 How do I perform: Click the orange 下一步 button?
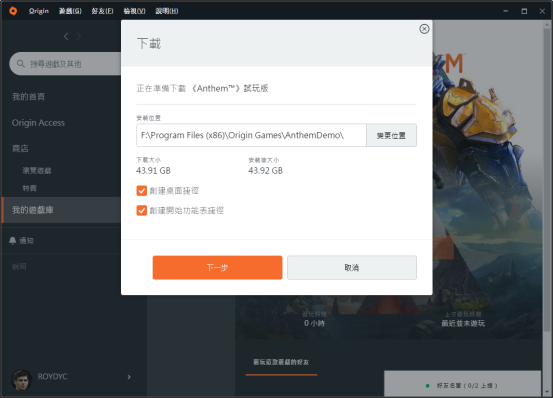coord(217,268)
